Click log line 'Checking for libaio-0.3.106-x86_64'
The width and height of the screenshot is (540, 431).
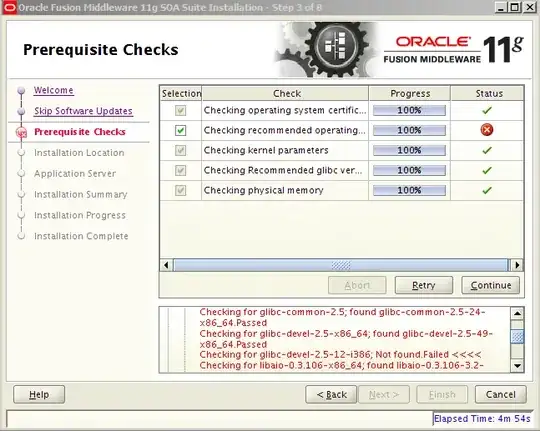coord(342,366)
